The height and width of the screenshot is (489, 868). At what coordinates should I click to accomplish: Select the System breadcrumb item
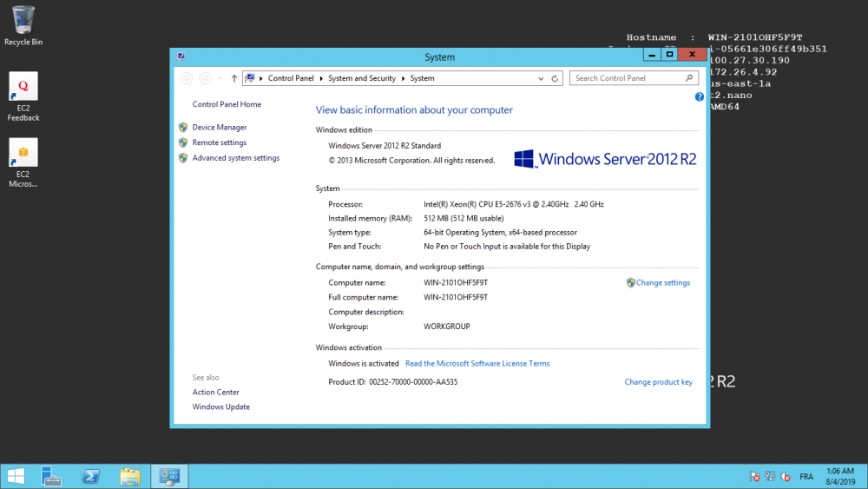click(x=422, y=79)
